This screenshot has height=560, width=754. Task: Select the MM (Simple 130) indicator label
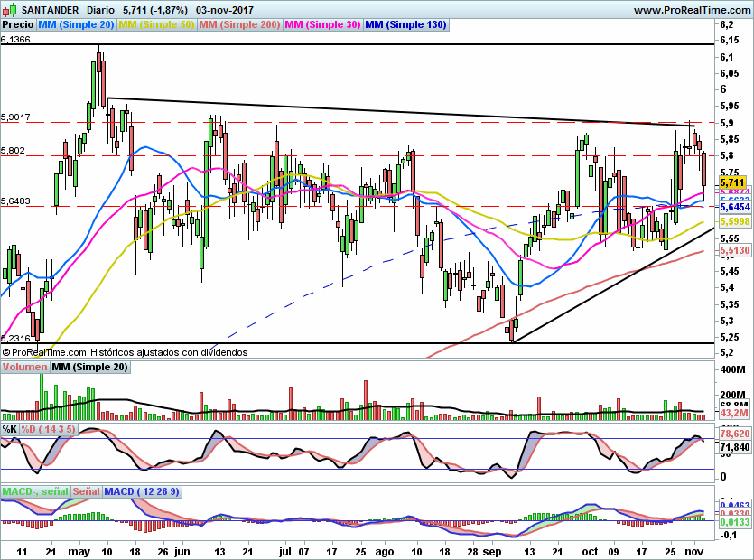click(405, 24)
